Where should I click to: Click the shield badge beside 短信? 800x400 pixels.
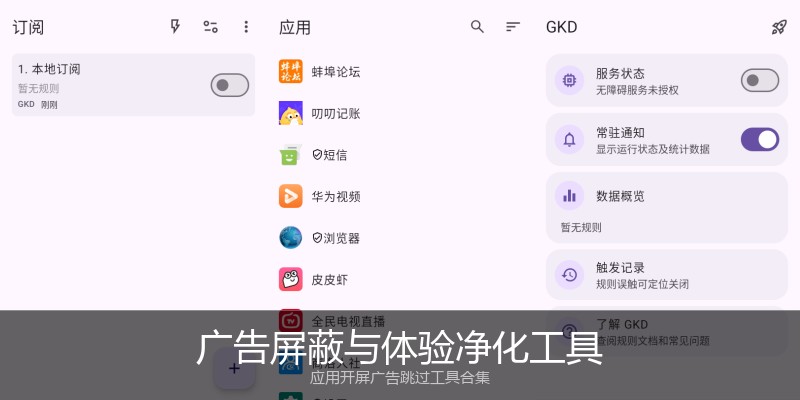pos(317,155)
